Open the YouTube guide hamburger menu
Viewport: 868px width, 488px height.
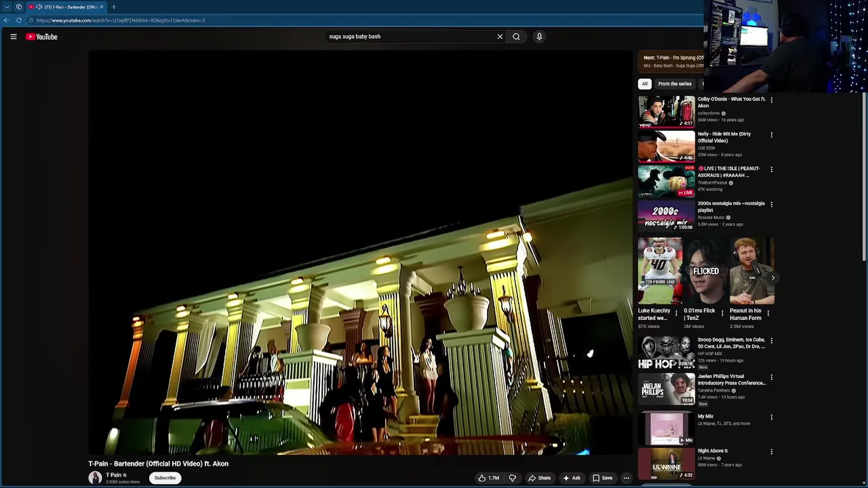pos(14,37)
